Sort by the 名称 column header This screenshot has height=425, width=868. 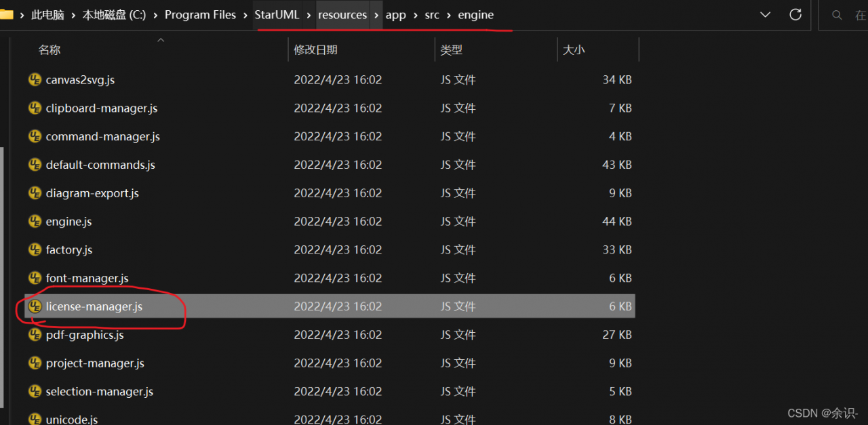(x=50, y=50)
